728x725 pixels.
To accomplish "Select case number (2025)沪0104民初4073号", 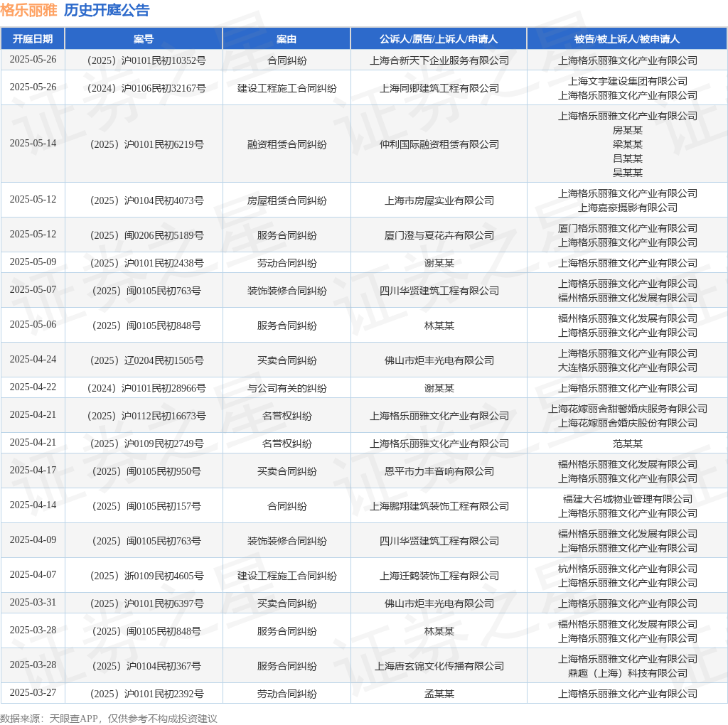I will click(x=146, y=200).
